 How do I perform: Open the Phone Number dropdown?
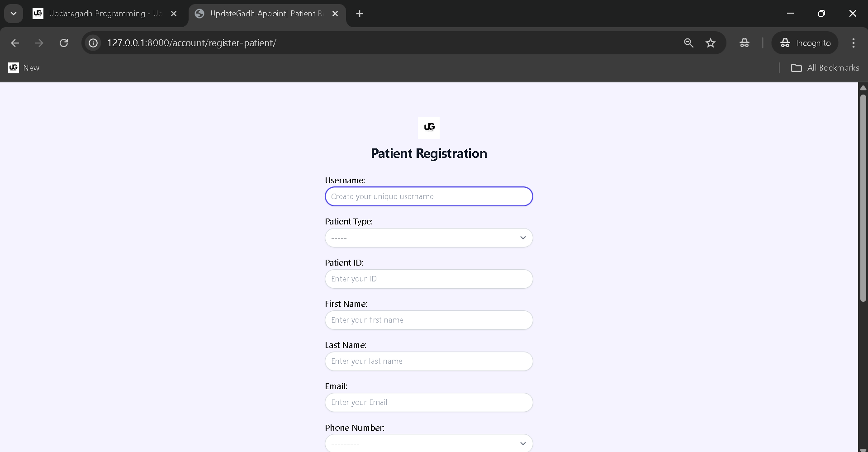[429, 443]
